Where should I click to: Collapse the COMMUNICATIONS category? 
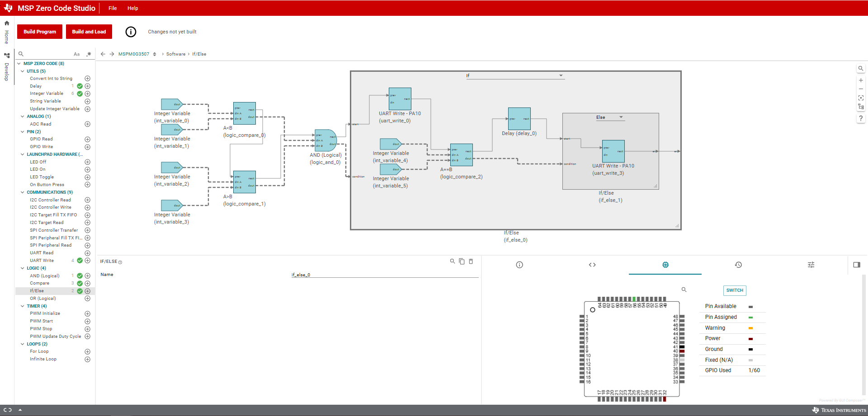pos(23,192)
